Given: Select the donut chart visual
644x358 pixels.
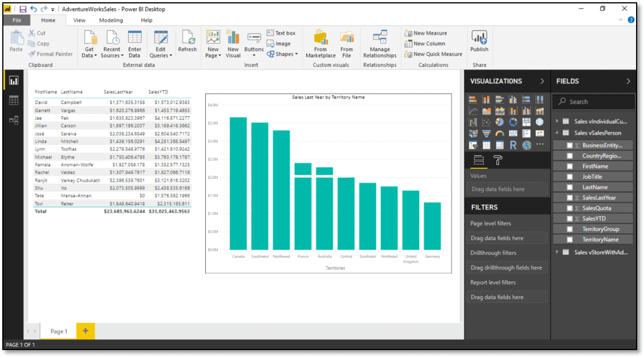Looking at the screenshot, I should click(x=513, y=122).
